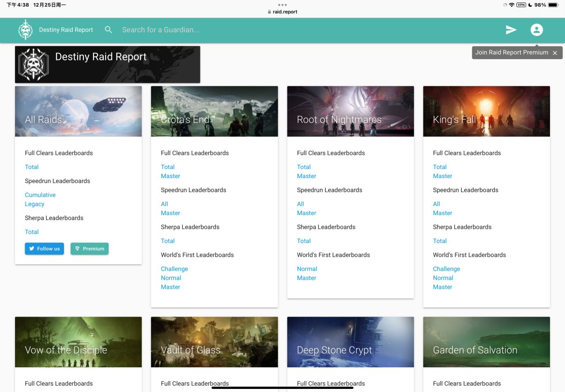Tap the VPN indicator in status bar

click(x=521, y=5)
